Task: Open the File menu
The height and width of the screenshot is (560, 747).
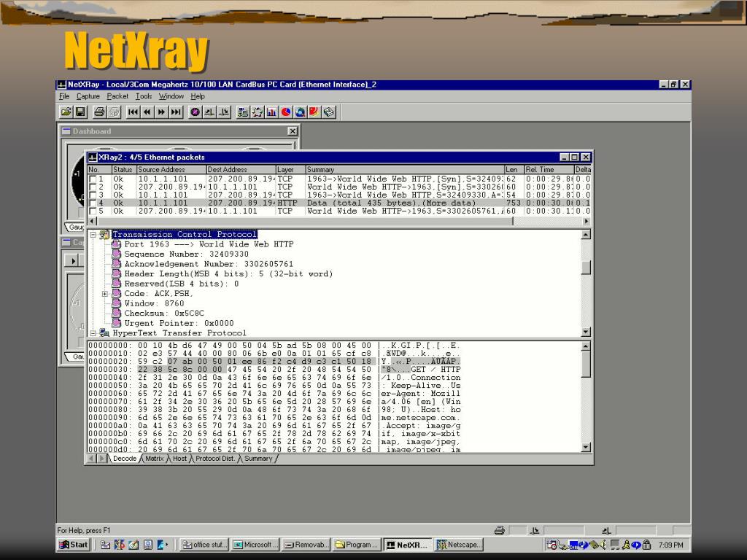Action: pyautogui.click(x=64, y=96)
